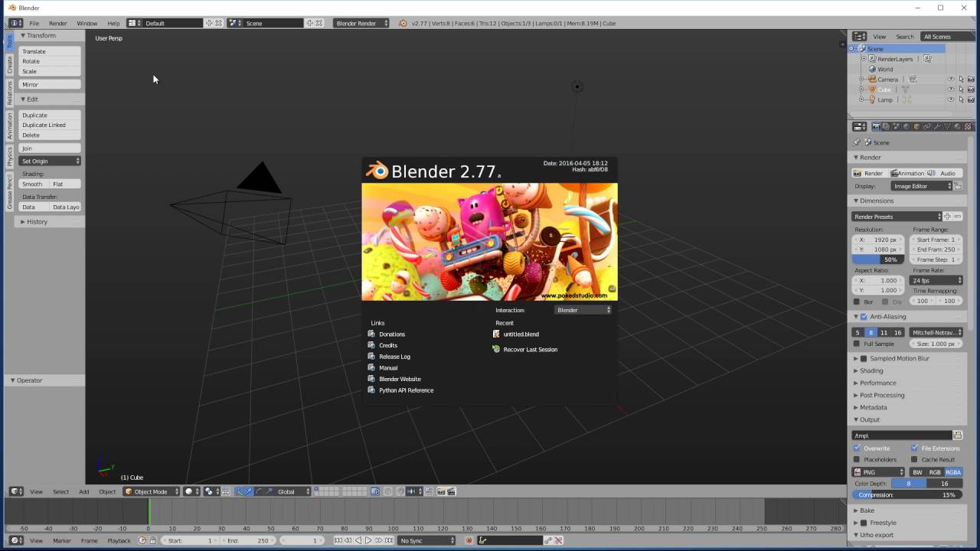980x551 pixels.
Task: Click pin icon beside Scene in properties
Action: pyautogui.click(x=856, y=142)
